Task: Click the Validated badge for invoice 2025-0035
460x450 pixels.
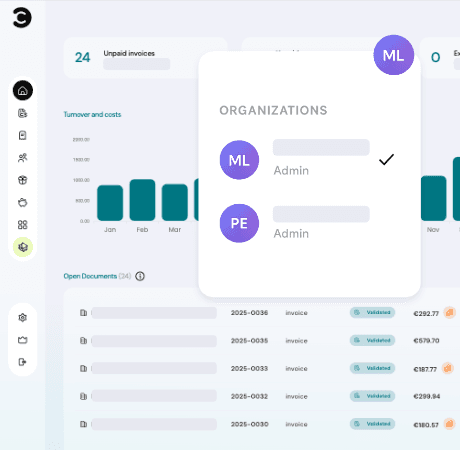Action: (372, 340)
